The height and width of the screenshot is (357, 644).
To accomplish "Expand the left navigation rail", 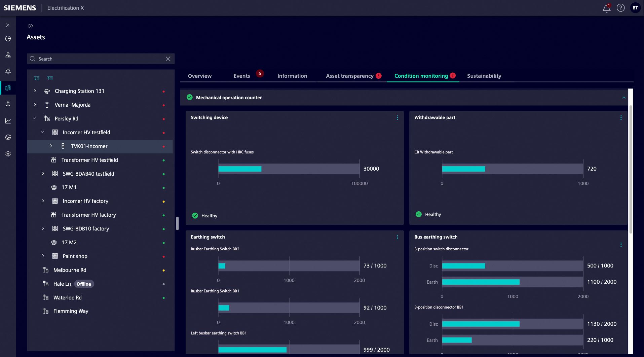I will coord(8,25).
